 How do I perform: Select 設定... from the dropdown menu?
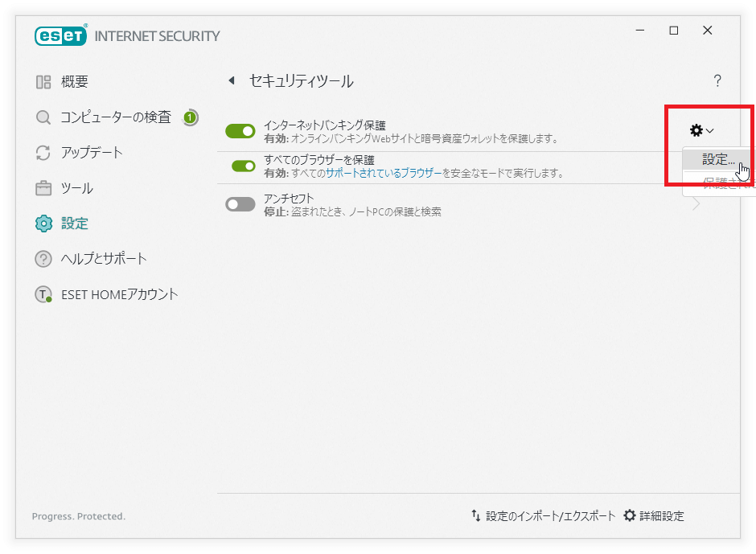[718, 159]
